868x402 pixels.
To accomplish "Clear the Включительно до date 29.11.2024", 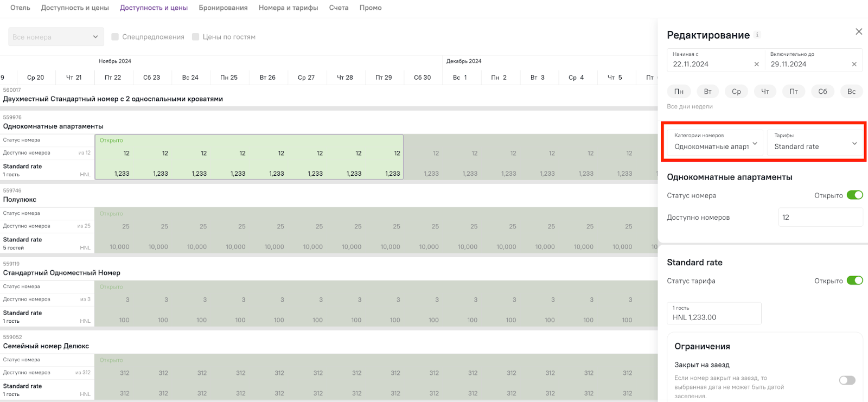I will 854,64.
